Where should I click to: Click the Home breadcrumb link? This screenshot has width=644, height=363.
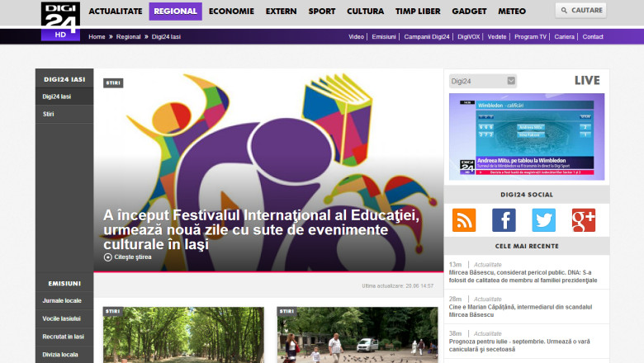click(x=97, y=37)
